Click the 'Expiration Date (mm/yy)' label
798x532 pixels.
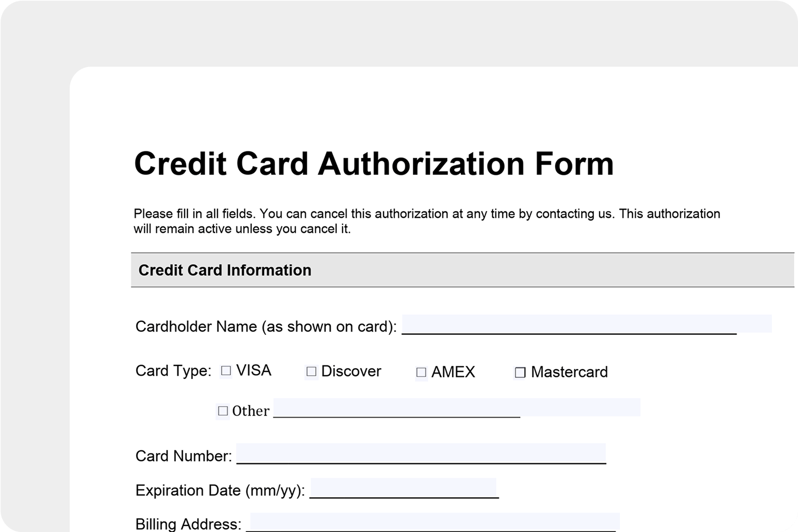220,490
